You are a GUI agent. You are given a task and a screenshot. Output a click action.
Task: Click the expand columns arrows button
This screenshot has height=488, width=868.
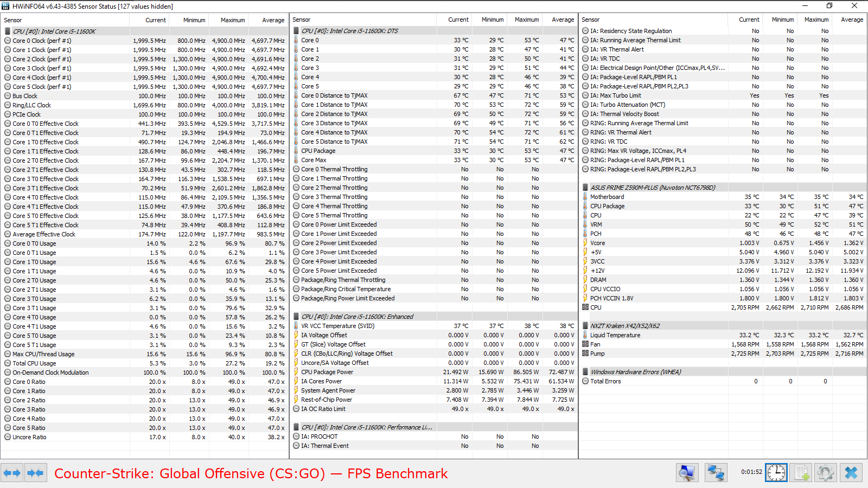[12, 473]
